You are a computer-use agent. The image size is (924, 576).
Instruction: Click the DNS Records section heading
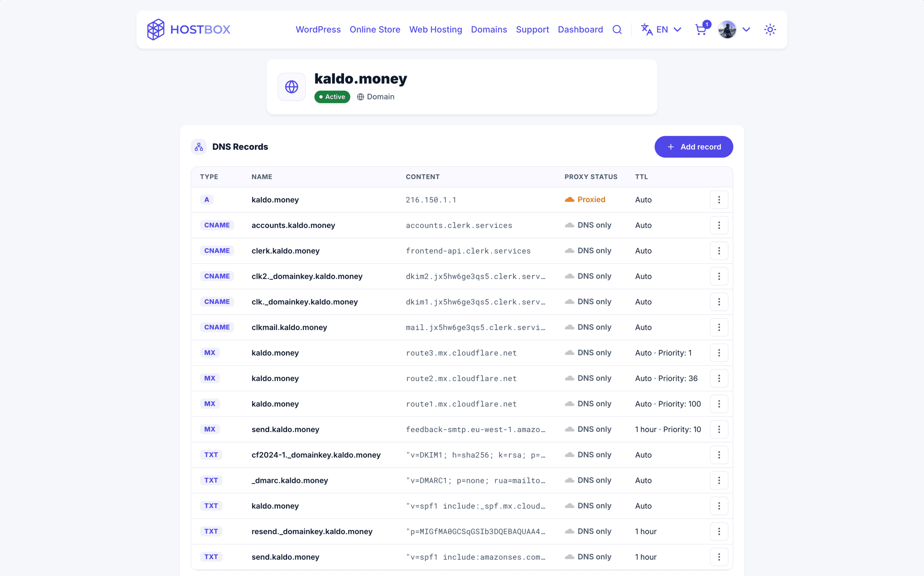pyautogui.click(x=240, y=147)
